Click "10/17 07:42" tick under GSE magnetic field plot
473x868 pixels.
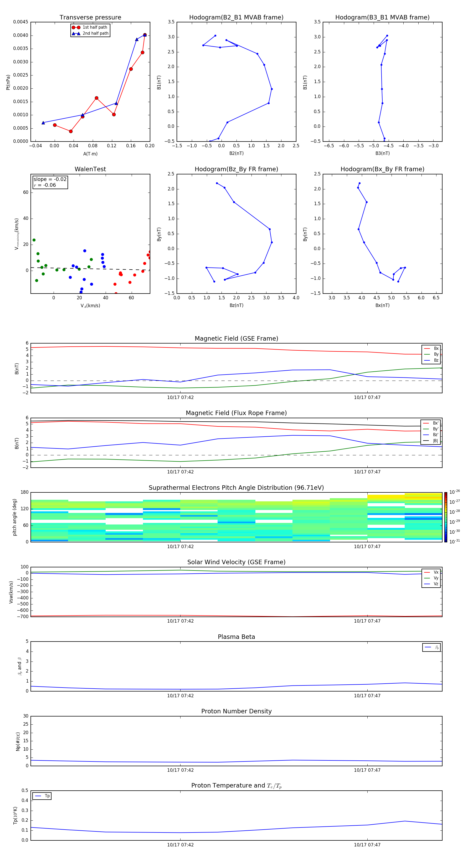tap(181, 398)
